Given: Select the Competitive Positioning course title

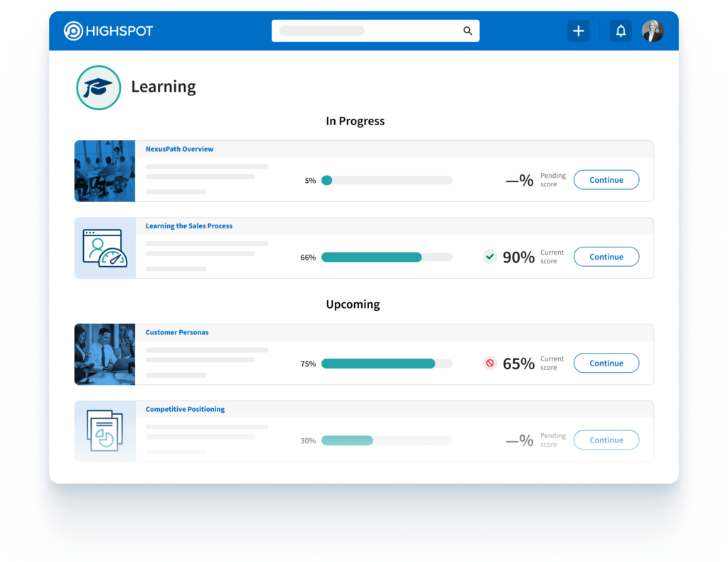Looking at the screenshot, I should point(186,409).
